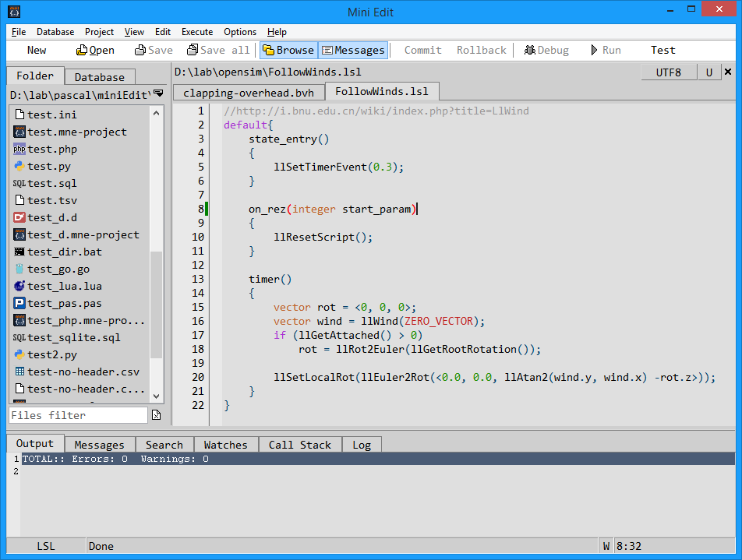This screenshot has height=560, width=742.
Task: Open test.py with the Python icon
Action: 19,166
